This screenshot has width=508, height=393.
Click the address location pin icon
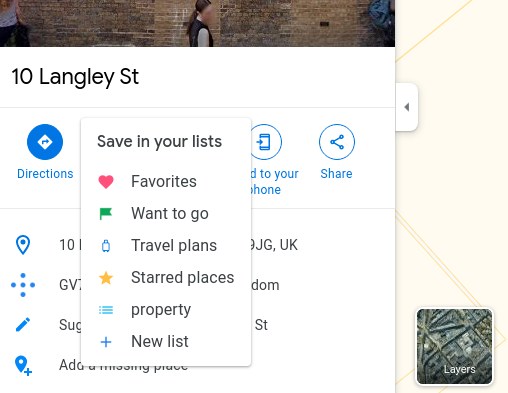click(x=23, y=245)
